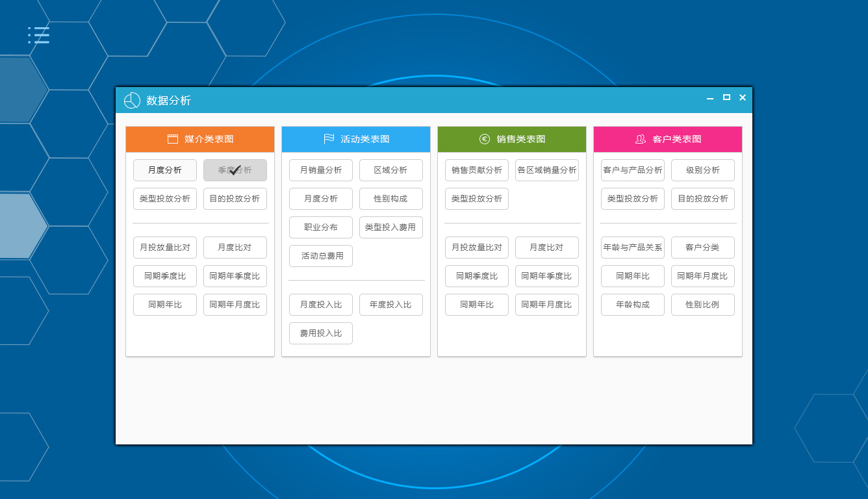
Task: Open 类型投入费用 chart
Action: tap(391, 227)
